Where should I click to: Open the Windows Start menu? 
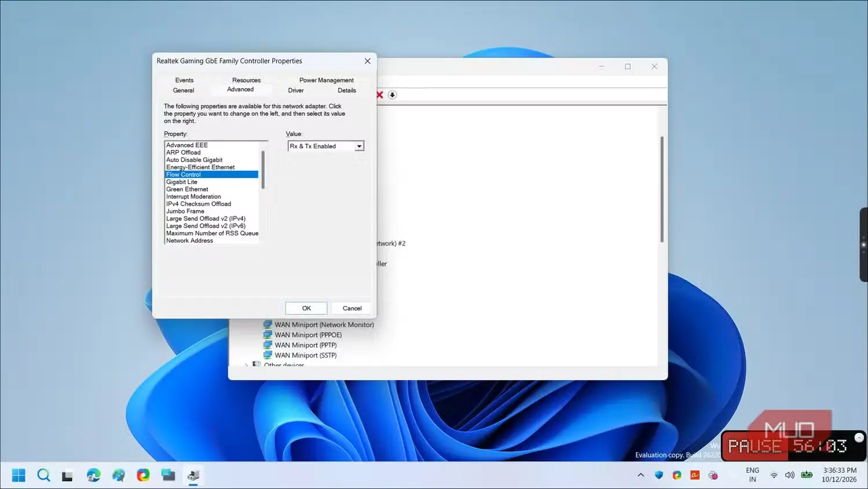point(19,476)
